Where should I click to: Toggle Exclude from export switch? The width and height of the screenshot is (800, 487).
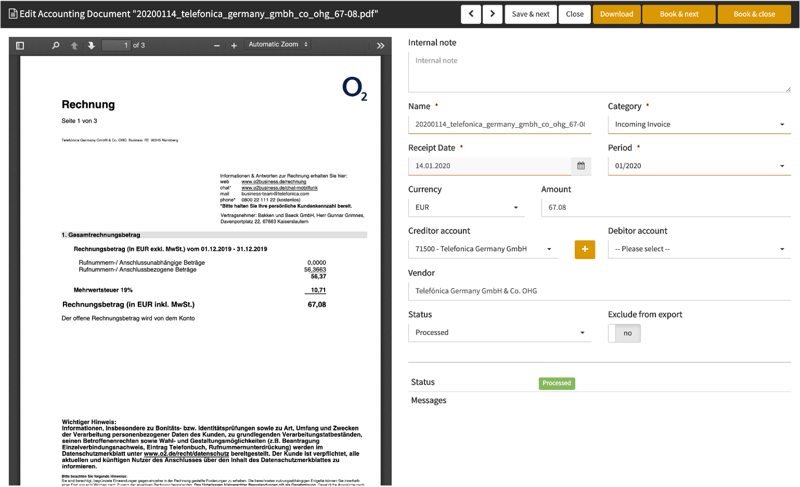(624, 333)
